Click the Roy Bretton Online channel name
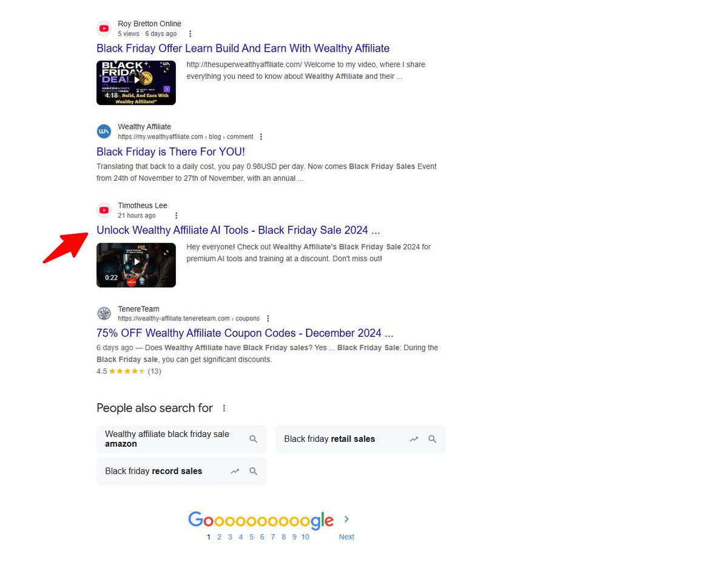 pyautogui.click(x=149, y=24)
